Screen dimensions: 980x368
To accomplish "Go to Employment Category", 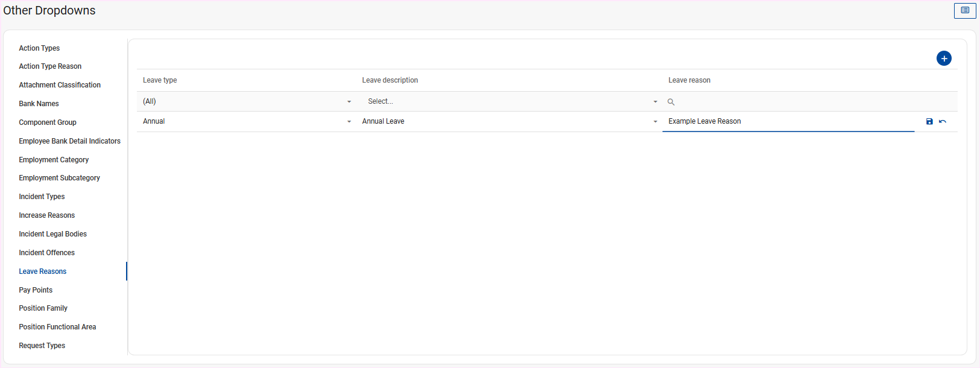I will [x=54, y=160].
